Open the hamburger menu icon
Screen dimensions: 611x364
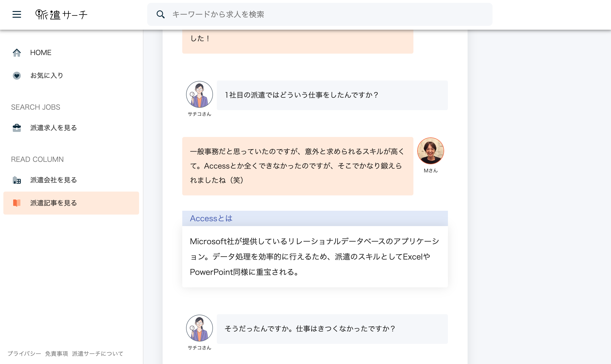pyautogui.click(x=17, y=14)
